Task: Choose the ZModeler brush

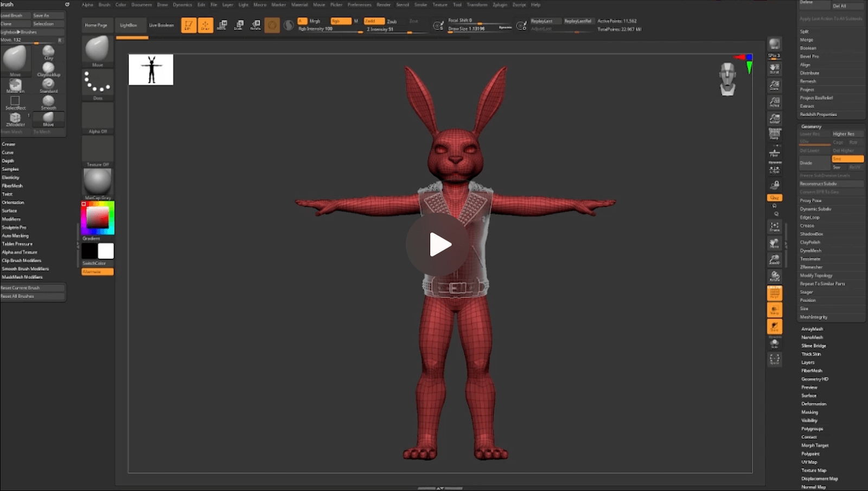Action: click(x=15, y=118)
